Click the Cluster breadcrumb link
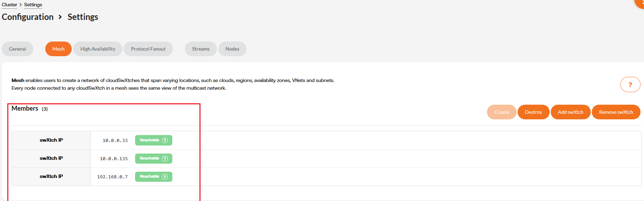This screenshot has height=201, width=644. (x=9, y=5)
